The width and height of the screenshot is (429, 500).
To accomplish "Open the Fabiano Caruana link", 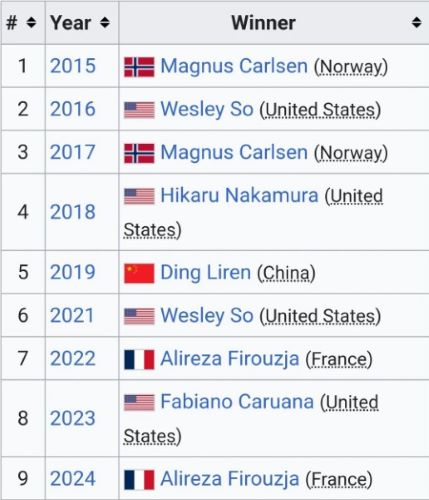I will pos(237,402).
